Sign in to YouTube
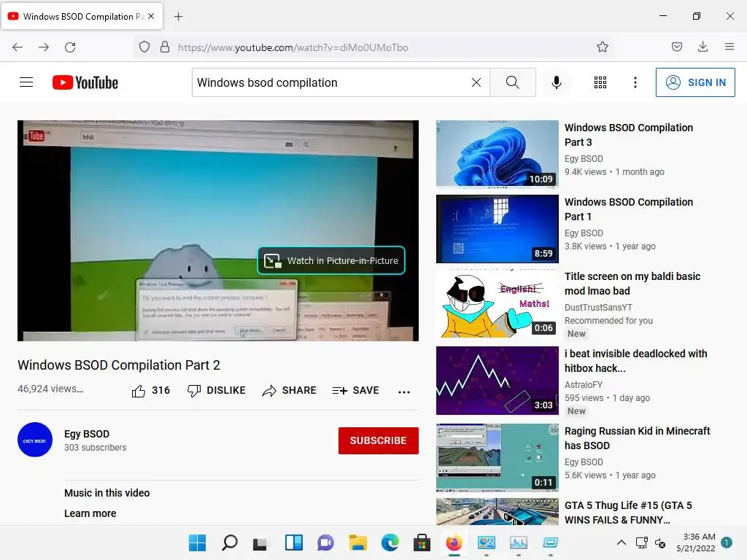747x560 pixels. (x=695, y=82)
